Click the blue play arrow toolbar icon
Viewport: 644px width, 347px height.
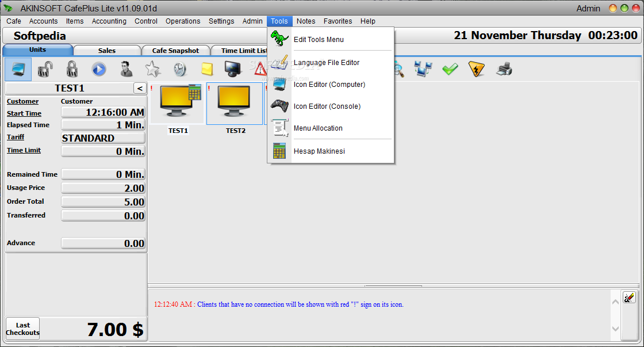tap(98, 69)
